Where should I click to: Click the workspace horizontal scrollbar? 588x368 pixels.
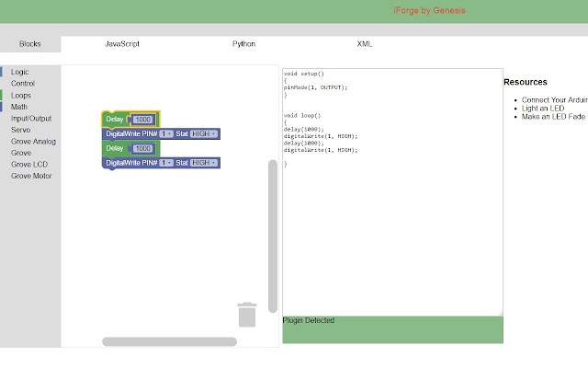[169, 341]
